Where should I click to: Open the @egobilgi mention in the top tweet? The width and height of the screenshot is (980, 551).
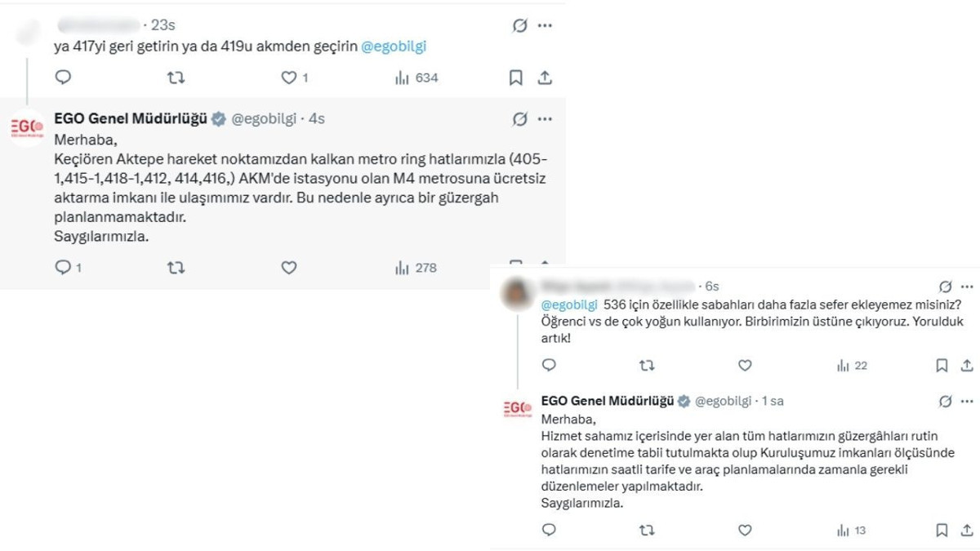(x=394, y=47)
